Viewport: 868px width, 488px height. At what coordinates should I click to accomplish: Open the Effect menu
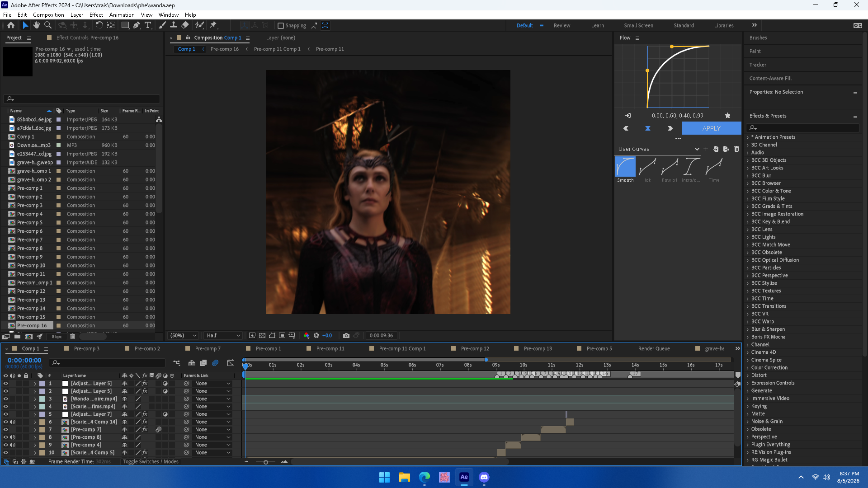pos(96,14)
